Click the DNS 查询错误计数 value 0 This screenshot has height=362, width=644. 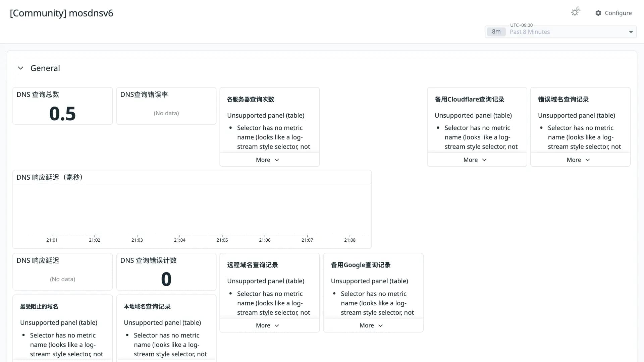pyautogui.click(x=166, y=279)
